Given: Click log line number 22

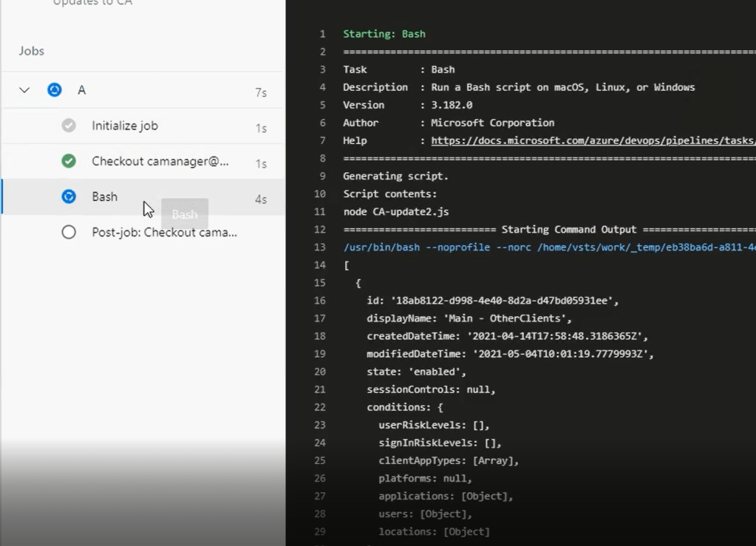Looking at the screenshot, I should (x=319, y=407).
